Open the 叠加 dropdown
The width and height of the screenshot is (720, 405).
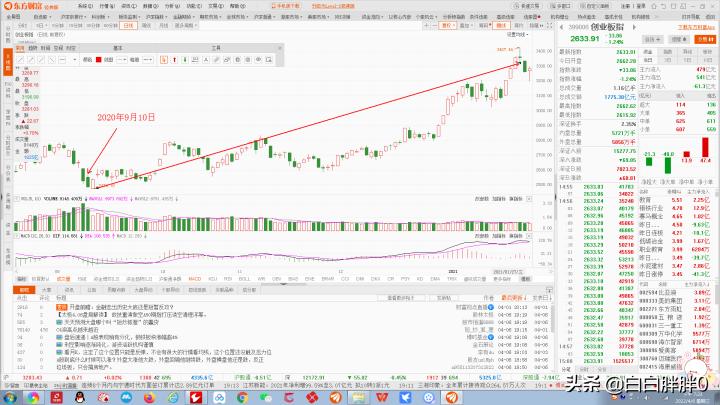point(466,26)
